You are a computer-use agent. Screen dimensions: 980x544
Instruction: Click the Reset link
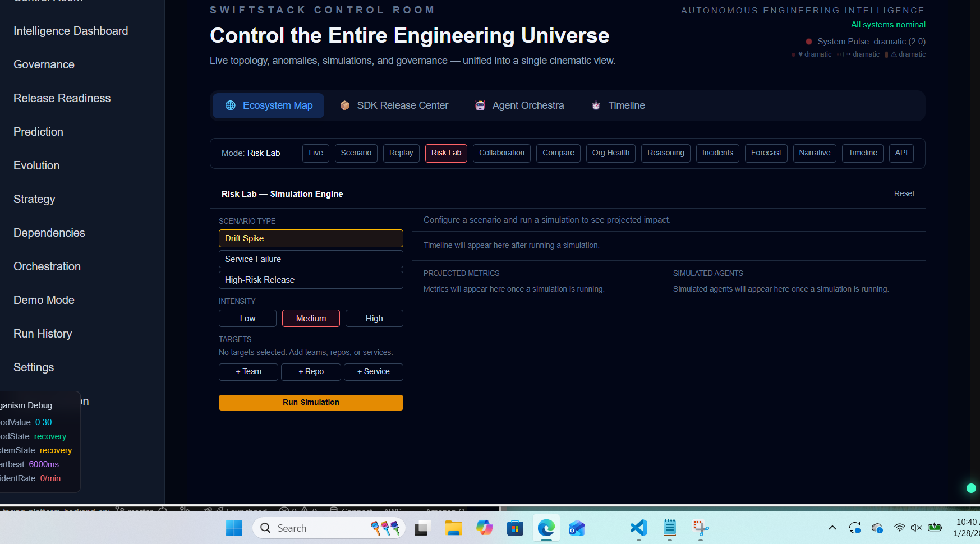904,193
